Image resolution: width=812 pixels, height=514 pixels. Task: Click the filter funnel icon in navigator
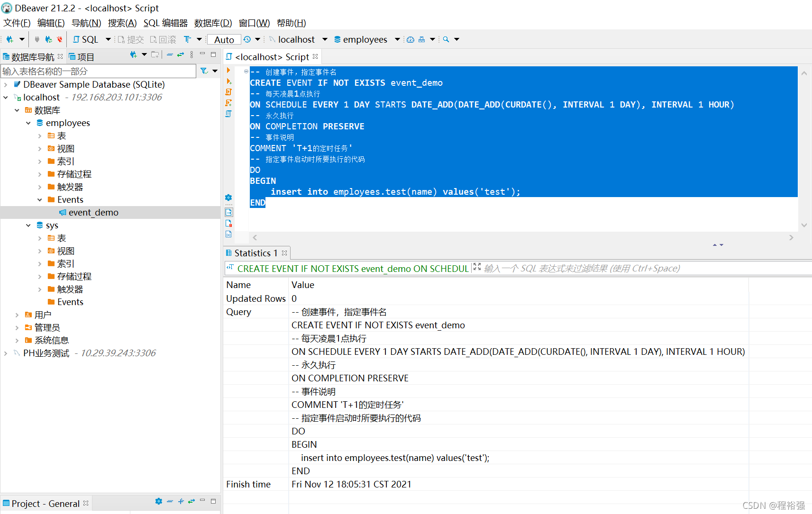(204, 71)
